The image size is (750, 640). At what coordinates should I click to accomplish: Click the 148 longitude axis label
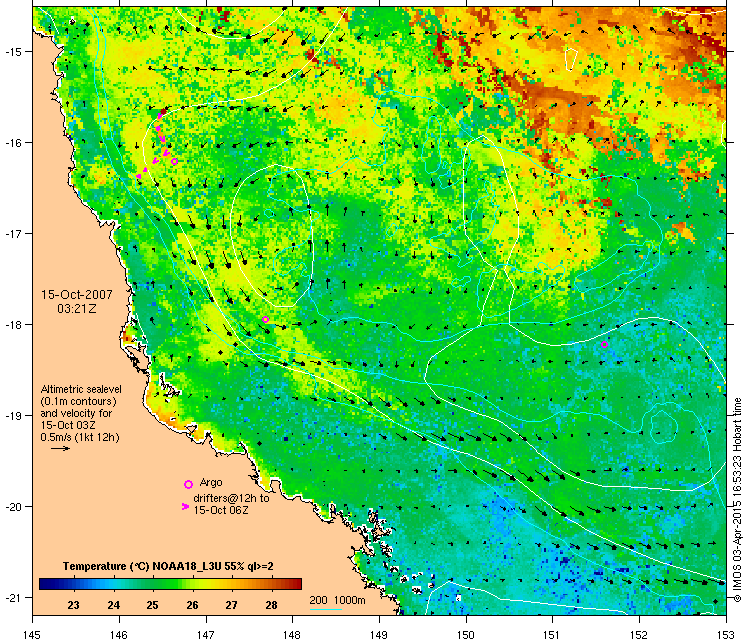click(292, 634)
